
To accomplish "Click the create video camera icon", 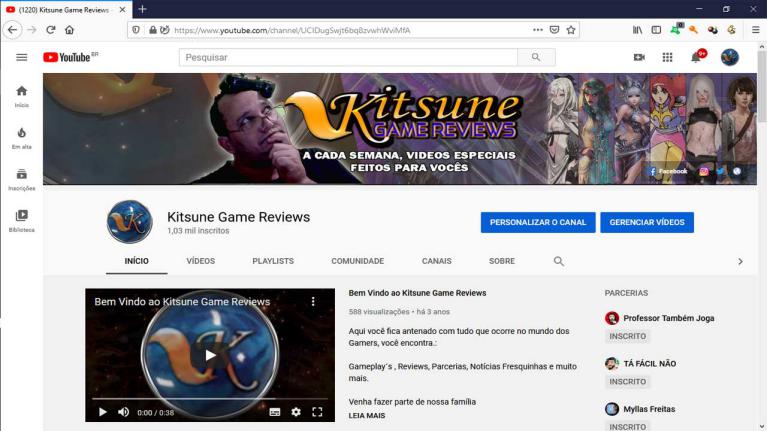I will (x=639, y=57).
